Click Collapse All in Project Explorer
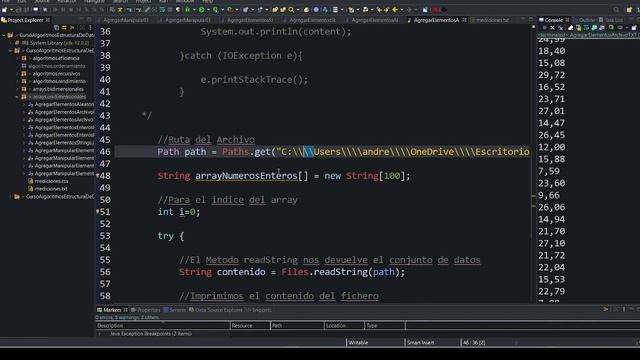 [x=56, y=28]
